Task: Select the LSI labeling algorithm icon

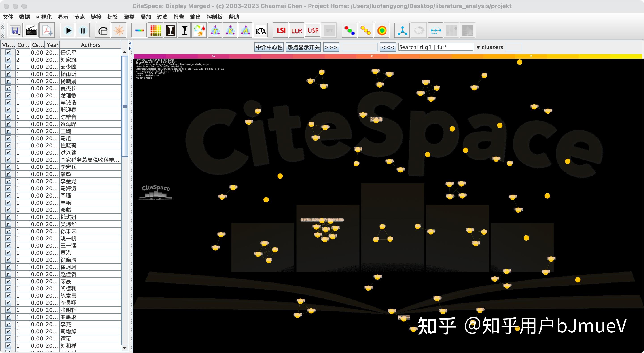Action: [280, 30]
